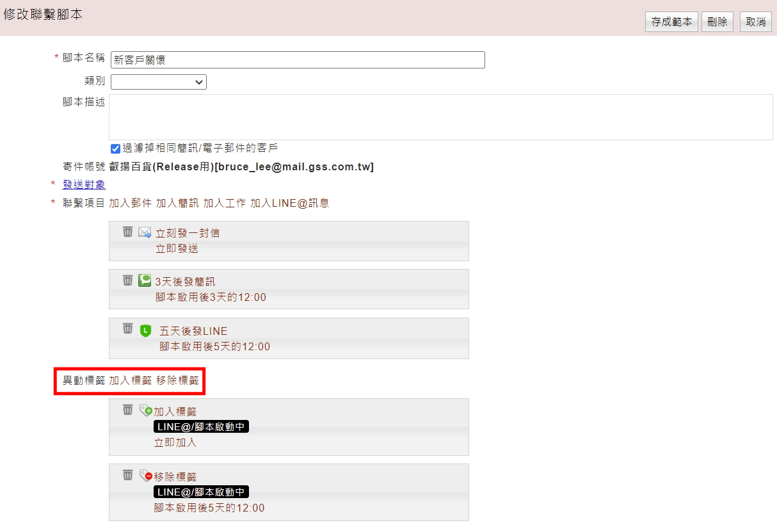Click the green LINE shield icon
The width and height of the screenshot is (777, 532).
pyautogui.click(x=146, y=330)
